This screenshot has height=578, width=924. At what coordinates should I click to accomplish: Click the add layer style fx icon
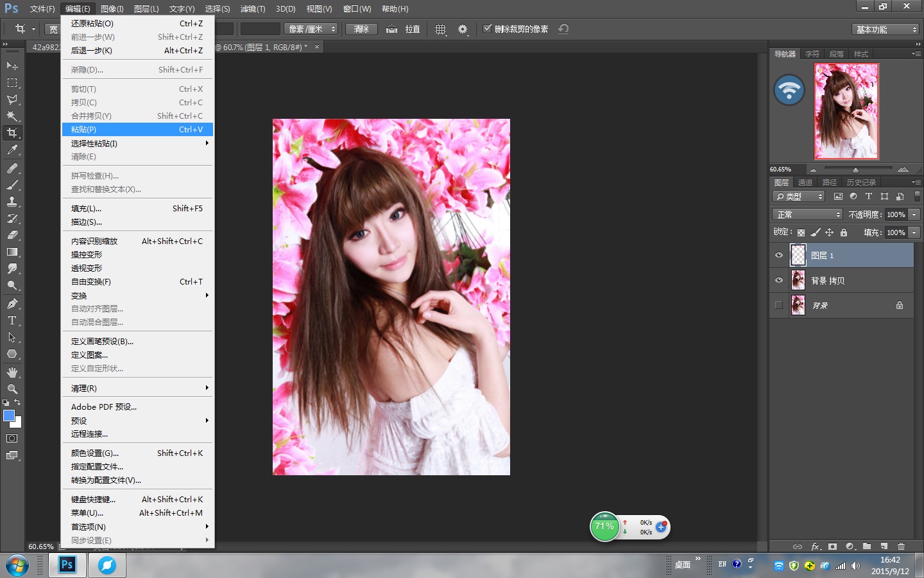(x=816, y=547)
